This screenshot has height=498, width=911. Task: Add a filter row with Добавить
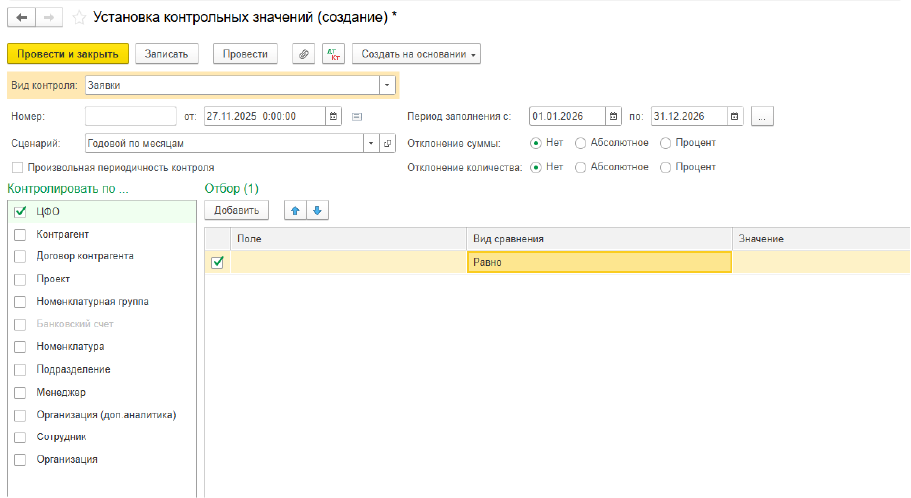[x=236, y=210]
